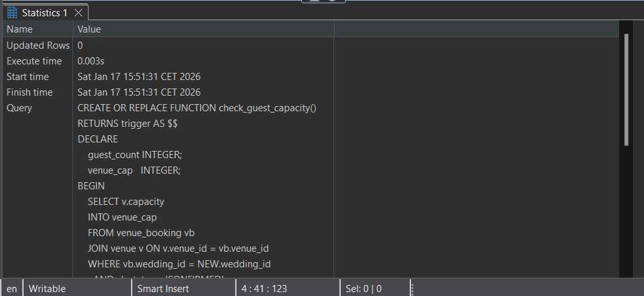The image size is (644, 296).
Task: Select the Execute time row
Action: pos(34,61)
